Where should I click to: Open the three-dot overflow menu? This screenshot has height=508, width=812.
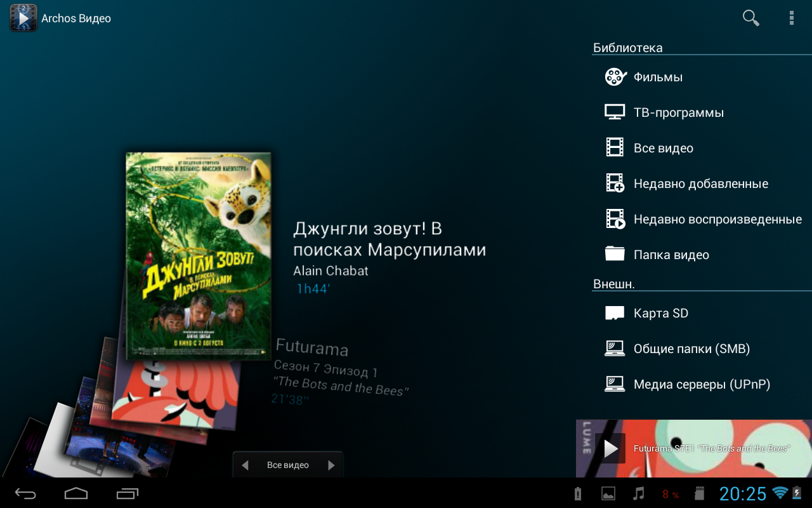[x=791, y=18]
